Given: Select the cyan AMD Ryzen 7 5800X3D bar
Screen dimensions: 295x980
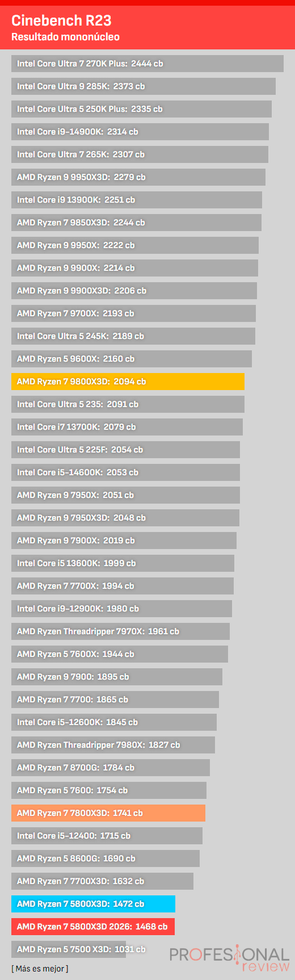Looking at the screenshot, I should click(x=93, y=904).
